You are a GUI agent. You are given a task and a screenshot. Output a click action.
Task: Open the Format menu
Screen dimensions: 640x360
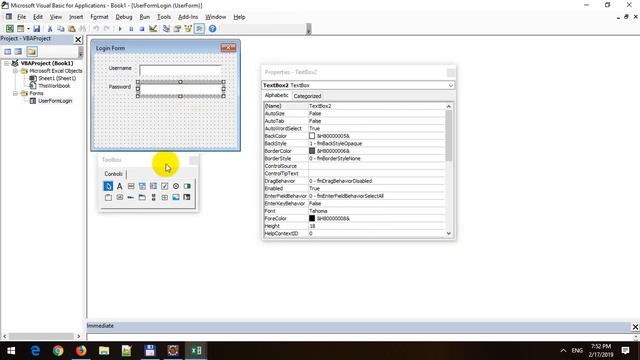pyautogui.click(x=99, y=17)
